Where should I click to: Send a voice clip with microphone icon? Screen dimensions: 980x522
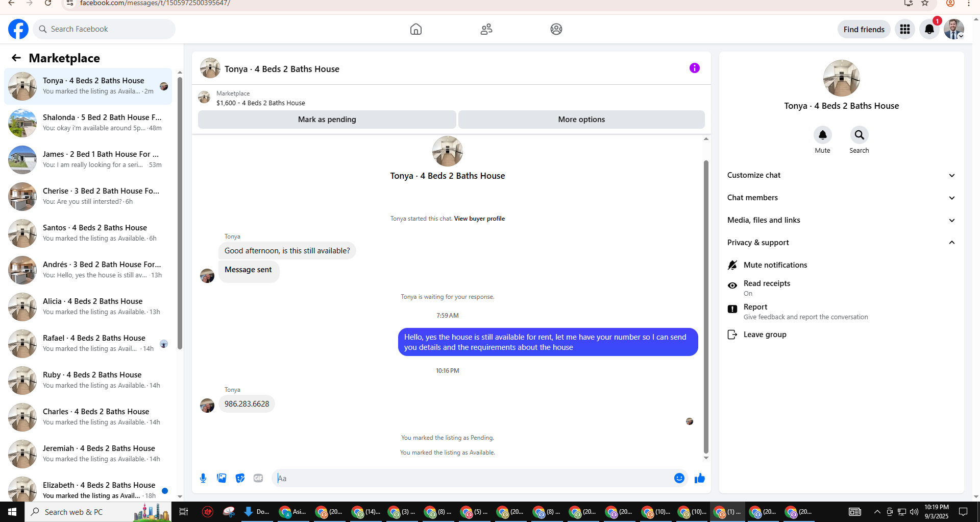coord(203,478)
